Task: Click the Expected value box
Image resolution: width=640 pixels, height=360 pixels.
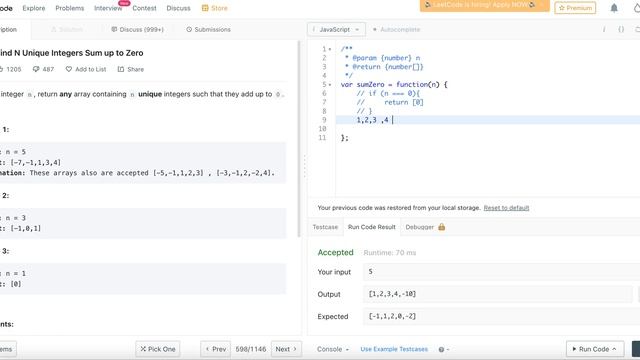Action: [x=502, y=316]
